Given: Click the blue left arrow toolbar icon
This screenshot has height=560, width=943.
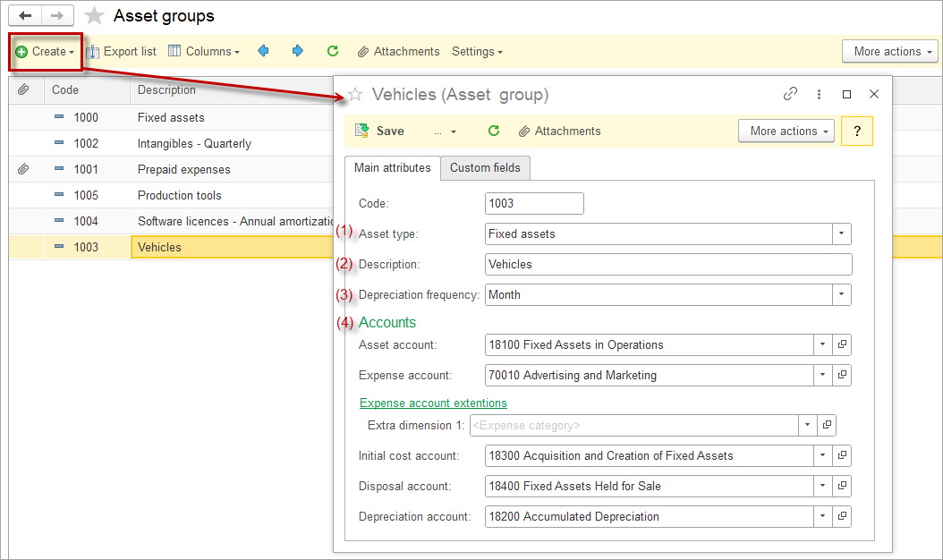Looking at the screenshot, I should 263,51.
